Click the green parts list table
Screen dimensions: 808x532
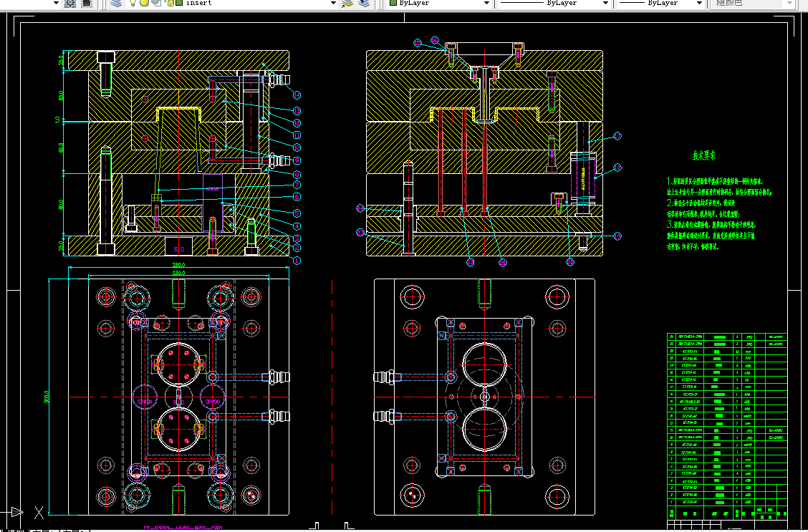point(727,426)
